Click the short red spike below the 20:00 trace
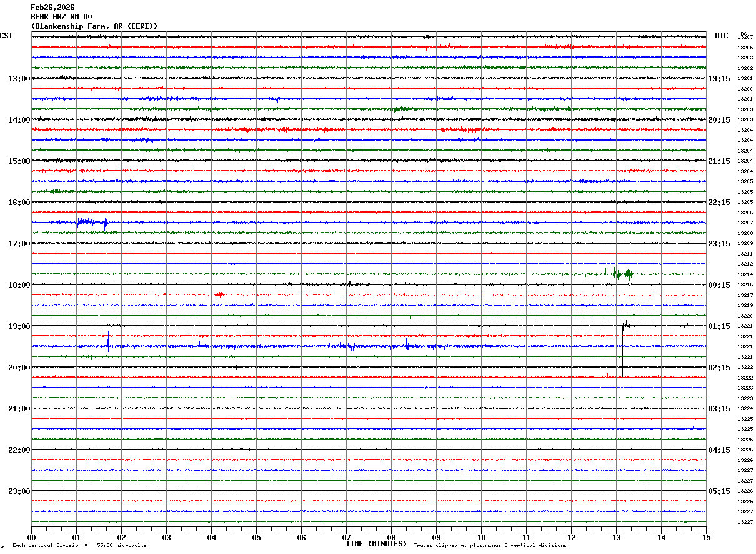This screenshot has width=756, height=554. 607,374
